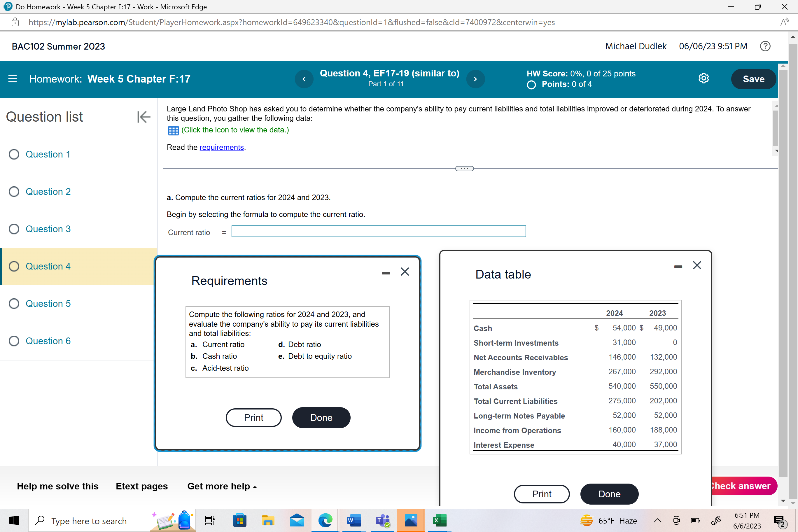Open the hamburger menu icon
798x532 pixels.
point(13,79)
